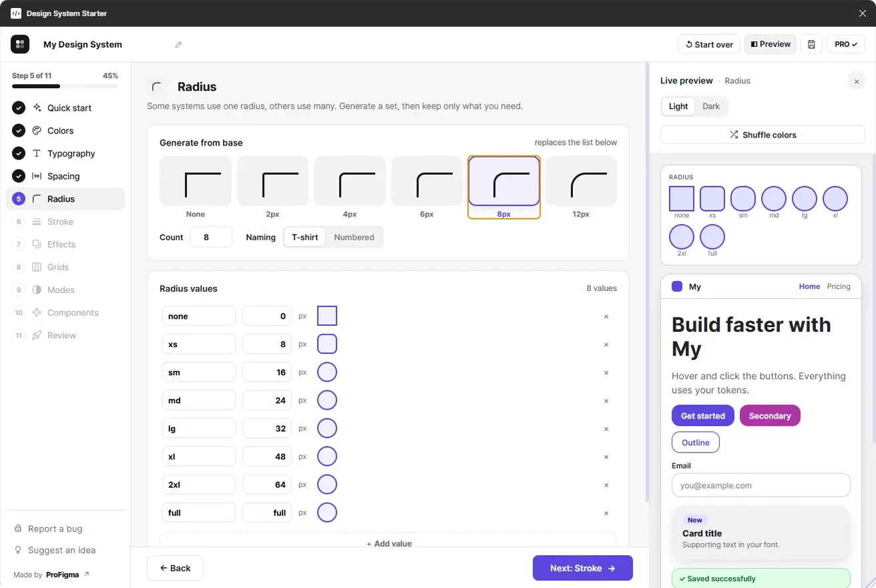This screenshot has height=588, width=876.
Task: Click the save icon in the header
Action: [x=811, y=44]
